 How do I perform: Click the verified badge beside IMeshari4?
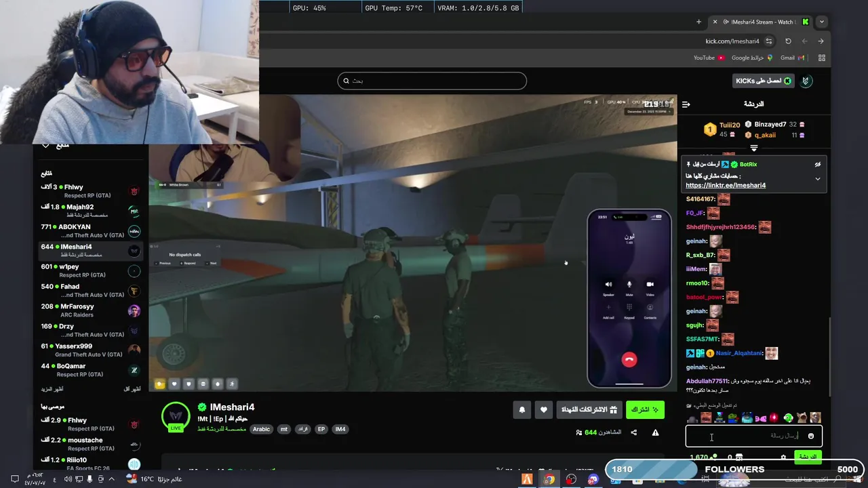(x=201, y=407)
